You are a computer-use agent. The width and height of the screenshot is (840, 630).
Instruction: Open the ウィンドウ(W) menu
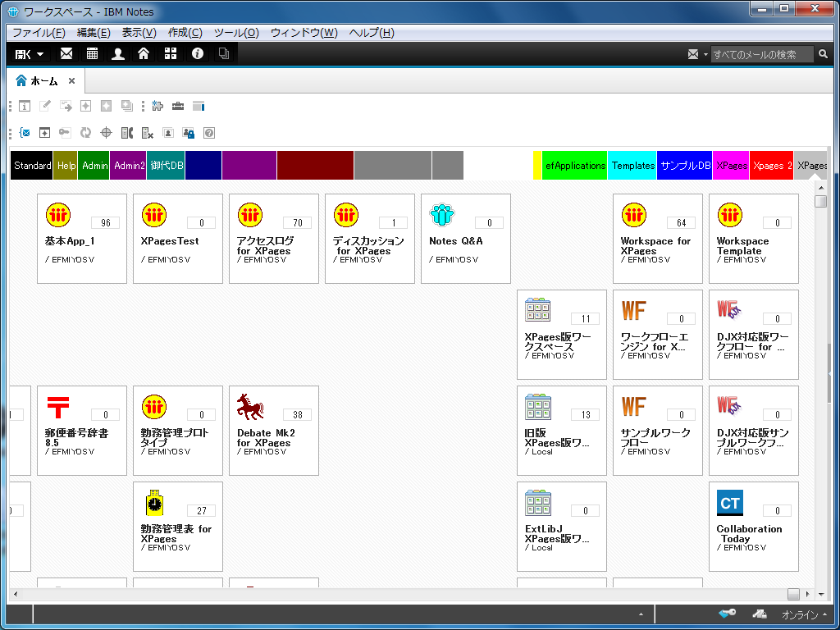pos(304,33)
